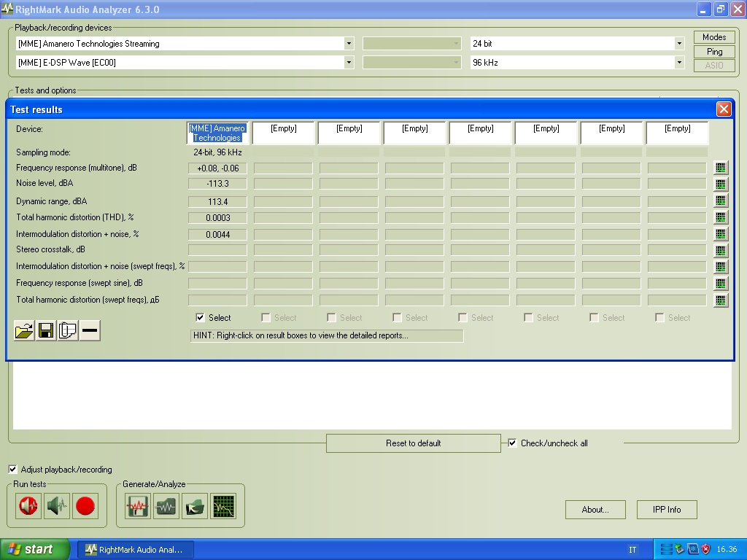The image size is (747, 560).
Task: Click the About... button
Action: pyautogui.click(x=595, y=510)
